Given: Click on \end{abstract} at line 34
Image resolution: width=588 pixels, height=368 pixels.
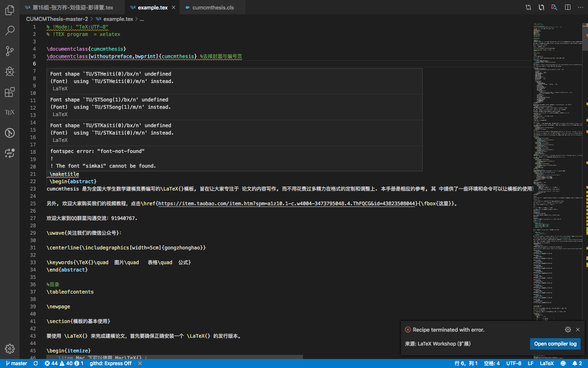Looking at the screenshot, I should coord(67,270).
